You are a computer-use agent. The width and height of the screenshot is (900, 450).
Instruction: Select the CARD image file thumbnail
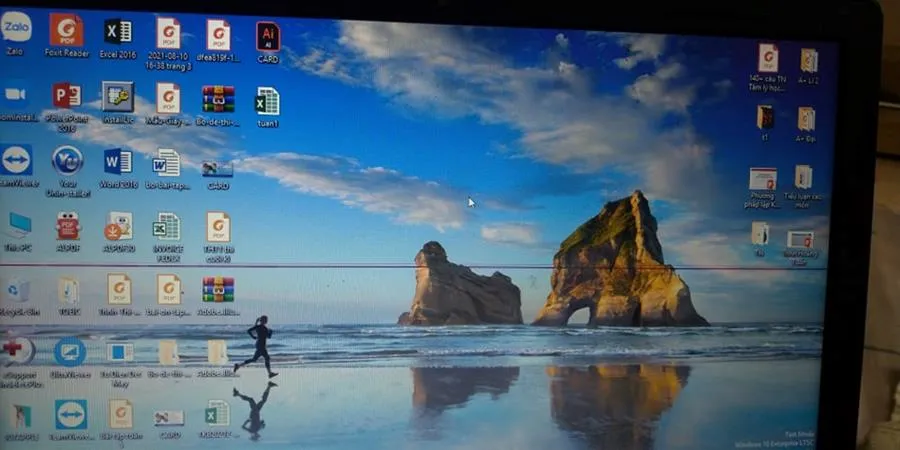(x=218, y=169)
